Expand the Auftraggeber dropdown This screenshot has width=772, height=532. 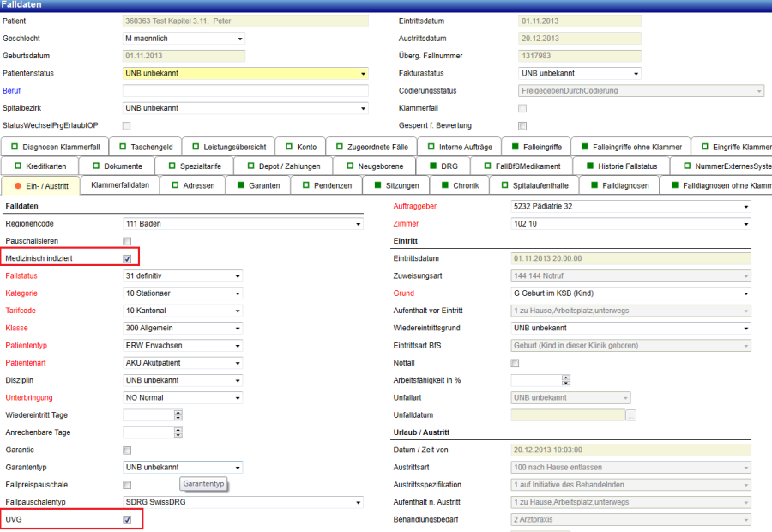[x=631, y=207]
